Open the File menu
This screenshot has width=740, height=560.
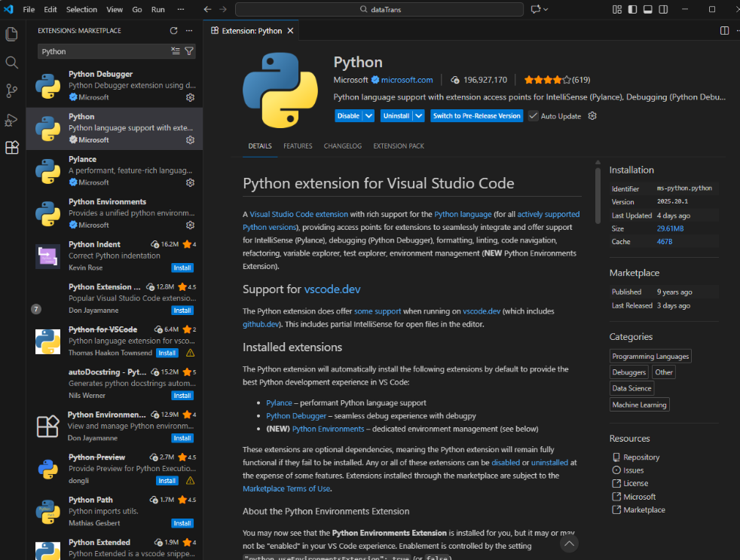(x=29, y=9)
